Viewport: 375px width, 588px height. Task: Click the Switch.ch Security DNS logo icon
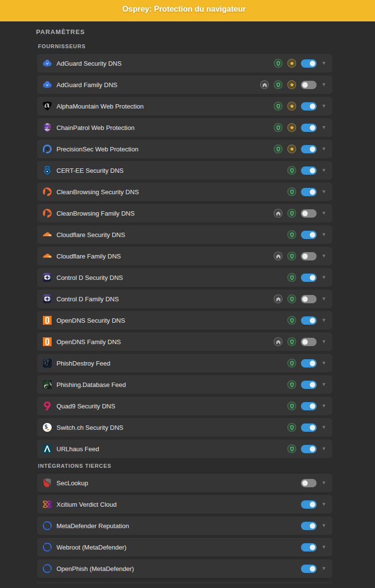click(x=47, y=427)
